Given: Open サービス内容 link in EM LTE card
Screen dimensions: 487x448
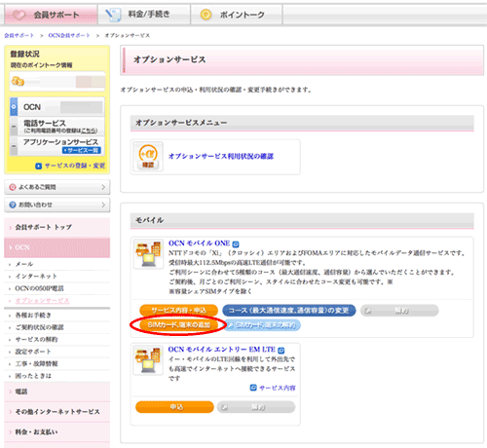Looking at the screenshot, I should point(278,388).
